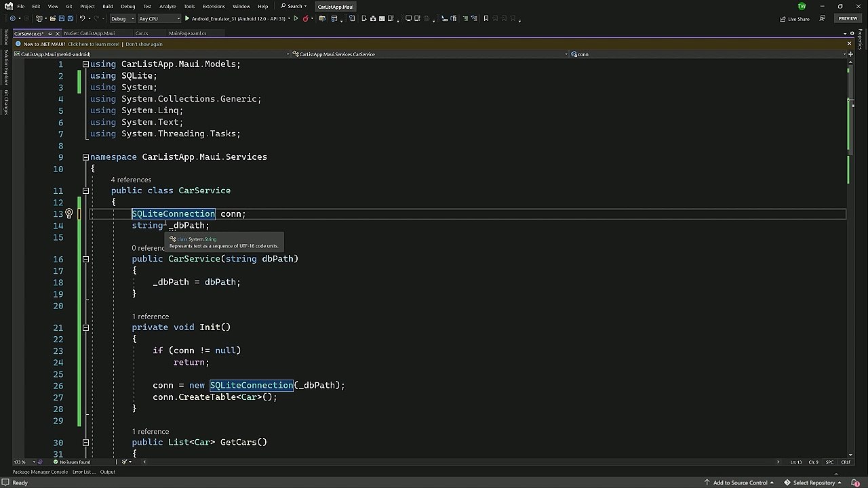Viewport: 868px width, 488px height.
Task: Click the feedback person icon near Live Share
Action: click(x=822, y=18)
